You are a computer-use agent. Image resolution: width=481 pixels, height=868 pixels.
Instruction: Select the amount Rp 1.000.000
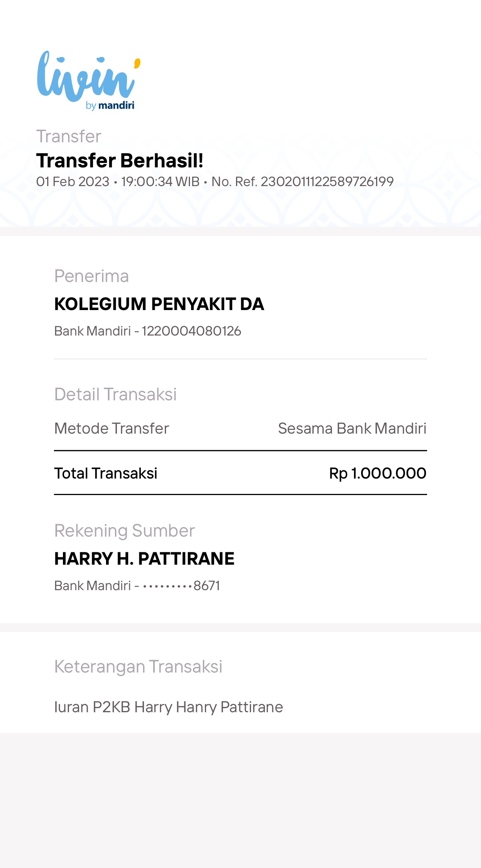[x=377, y=473]
